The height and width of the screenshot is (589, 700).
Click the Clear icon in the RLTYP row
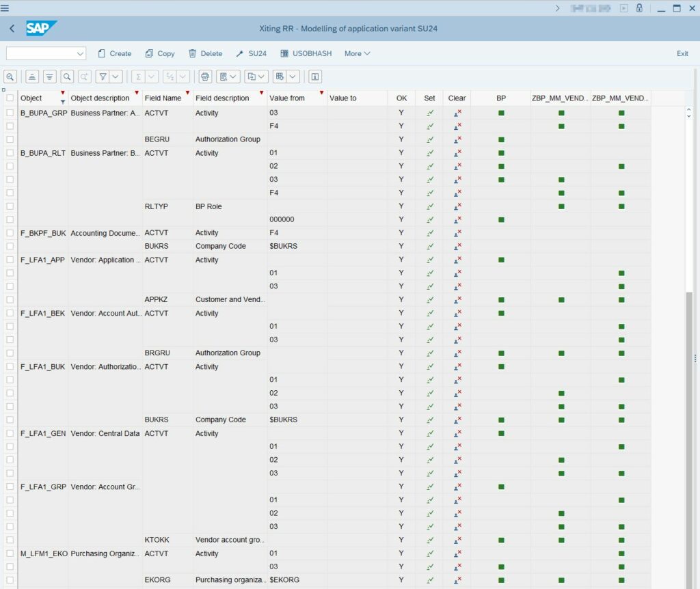point(457,206)
